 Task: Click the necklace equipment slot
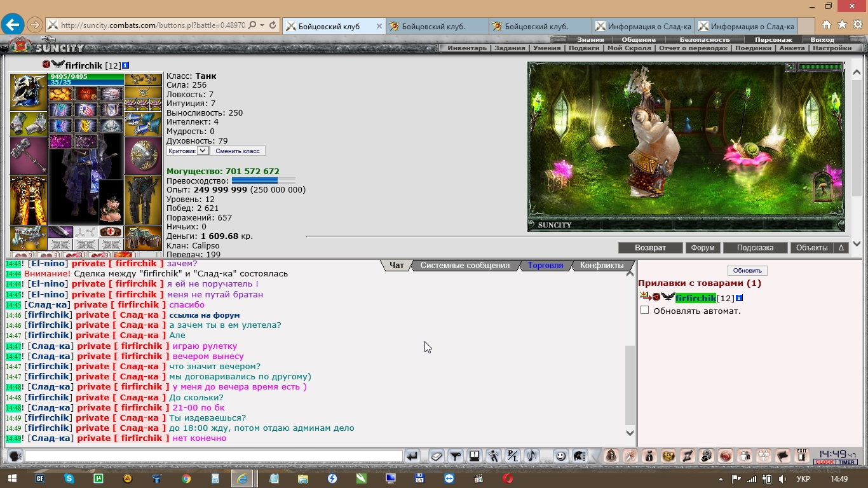pyautogui.click(x=142, y=91)
